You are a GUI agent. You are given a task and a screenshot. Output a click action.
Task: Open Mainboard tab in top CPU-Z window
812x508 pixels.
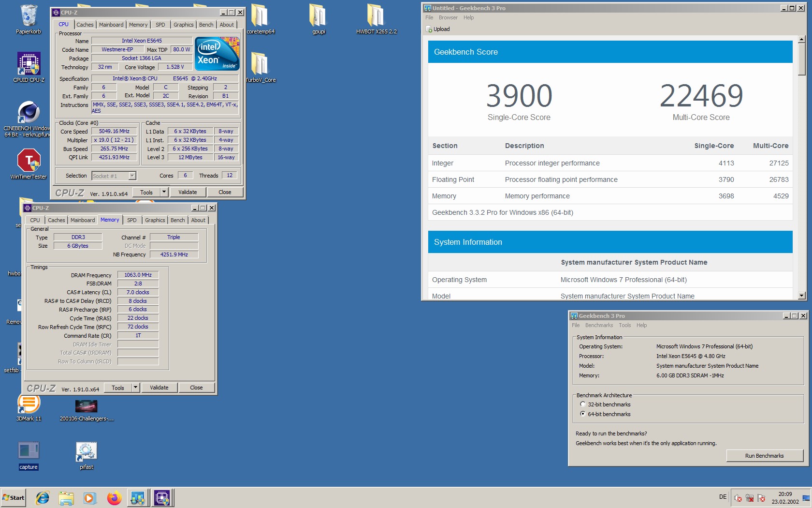point(111,25)
